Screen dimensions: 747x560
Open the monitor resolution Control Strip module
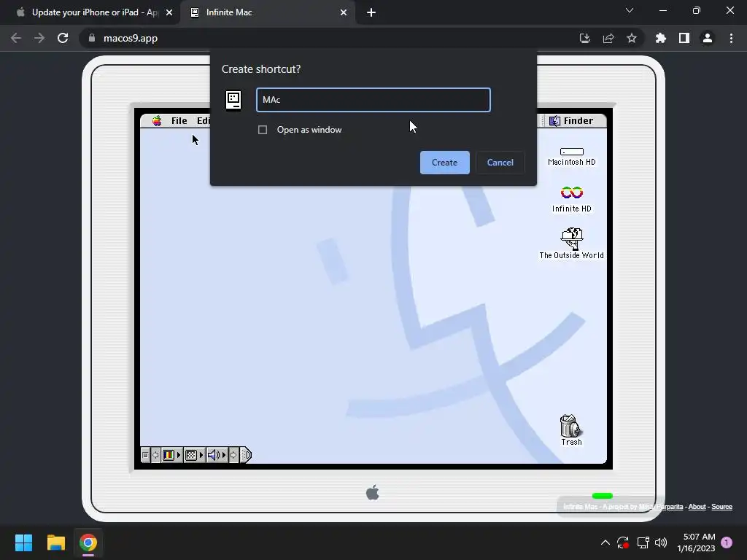click(190, 455)
